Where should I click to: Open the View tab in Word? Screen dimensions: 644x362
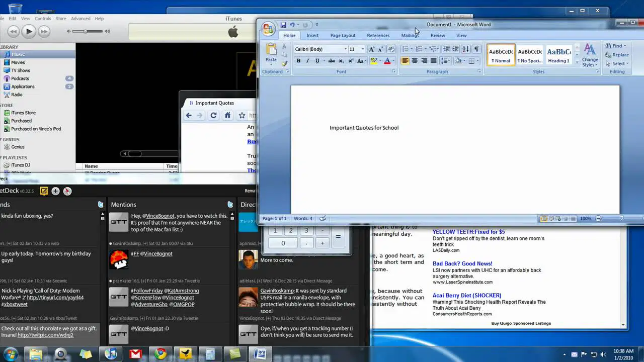coord(461,36)
